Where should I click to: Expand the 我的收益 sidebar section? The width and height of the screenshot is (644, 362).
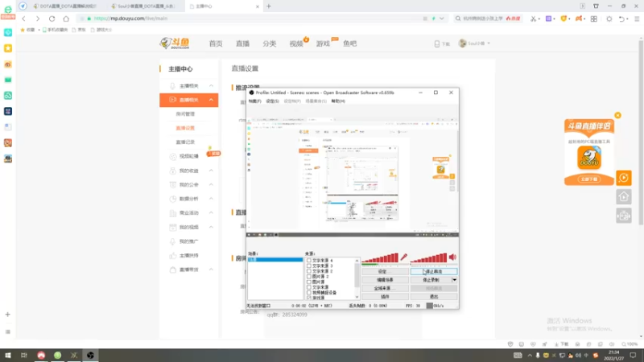(211, 171)
